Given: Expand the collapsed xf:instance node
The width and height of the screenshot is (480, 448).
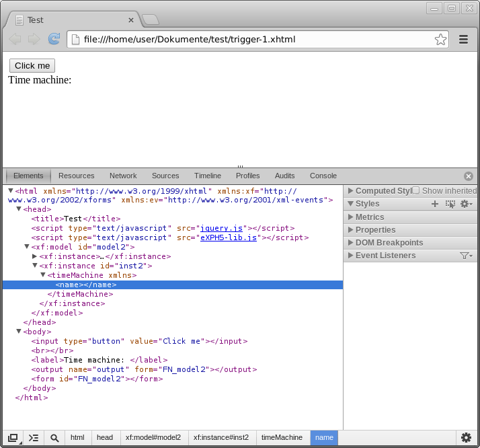Looking at the screenshot, I should click(34, 256).
